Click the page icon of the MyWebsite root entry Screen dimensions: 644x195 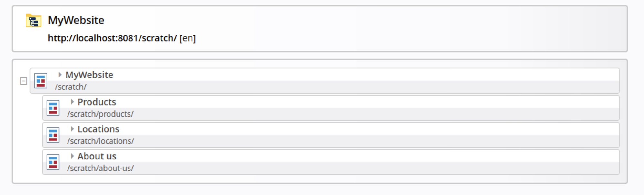click(41, 81)
